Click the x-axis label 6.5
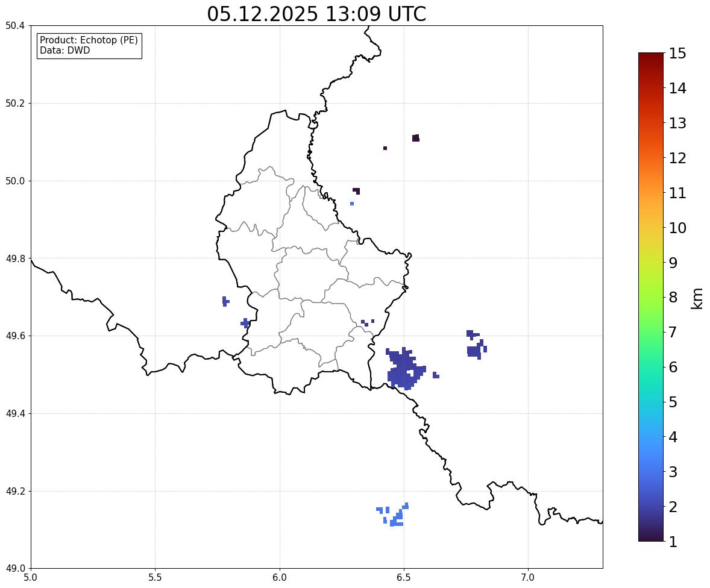The width and height of the screenshot is (710, 588). tap(404, 578)
